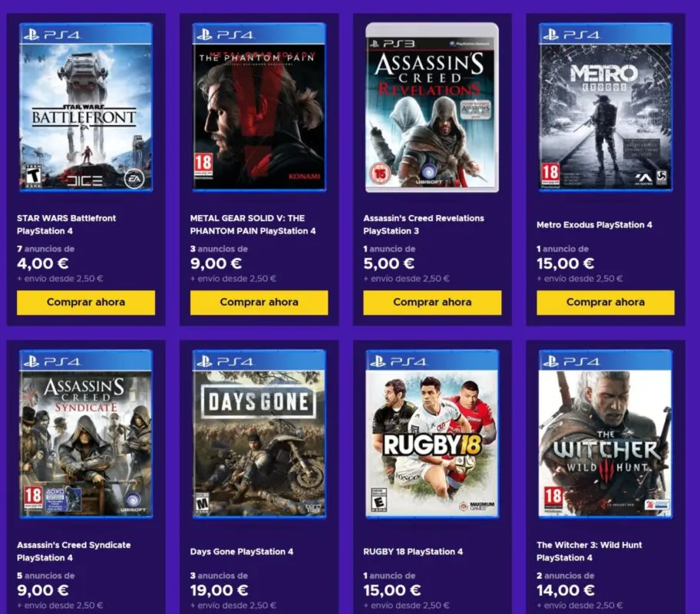Click Comprar ahora under Metal Gear Solid V
The width and height of the screenshot is (700, 614).
coord(259,302)
